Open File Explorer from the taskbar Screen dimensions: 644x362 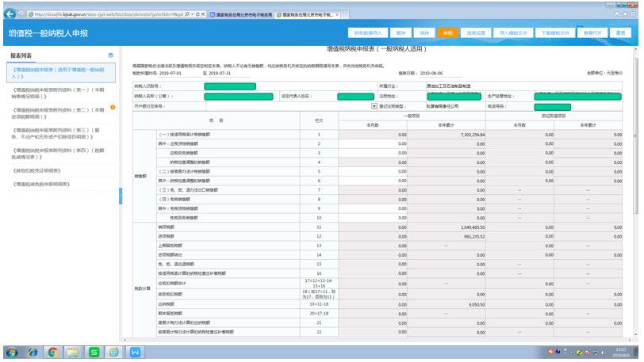pyautogui.click(x=73, y=352)
